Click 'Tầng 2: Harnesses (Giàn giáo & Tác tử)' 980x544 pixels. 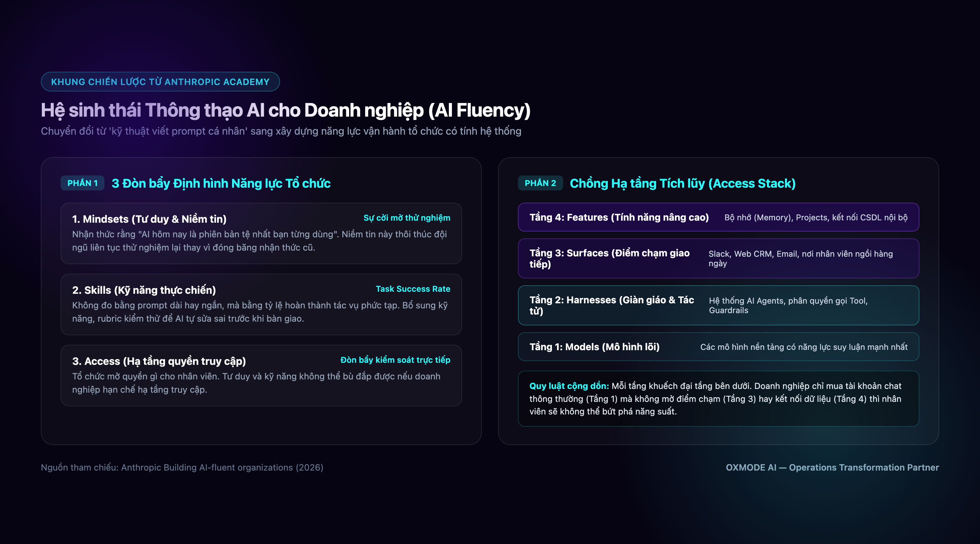coord(612,305)
